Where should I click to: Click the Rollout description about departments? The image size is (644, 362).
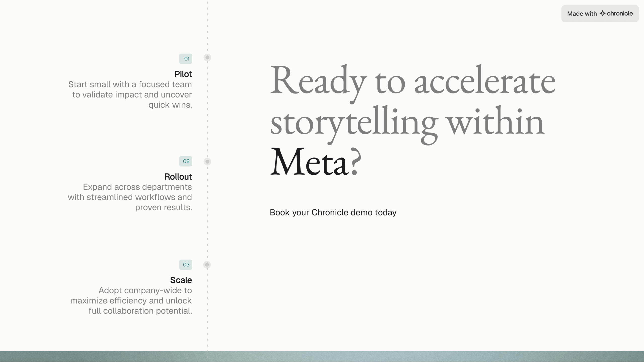coord(130,197)
